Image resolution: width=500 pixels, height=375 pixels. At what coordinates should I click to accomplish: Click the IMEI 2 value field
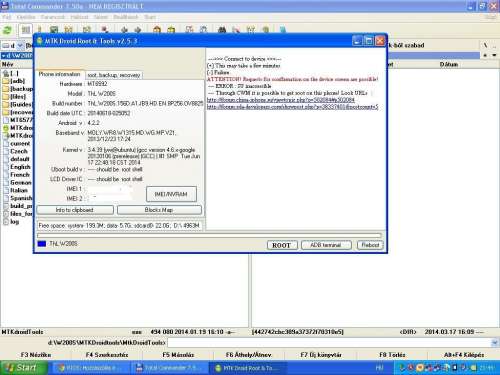coord(110,198)
